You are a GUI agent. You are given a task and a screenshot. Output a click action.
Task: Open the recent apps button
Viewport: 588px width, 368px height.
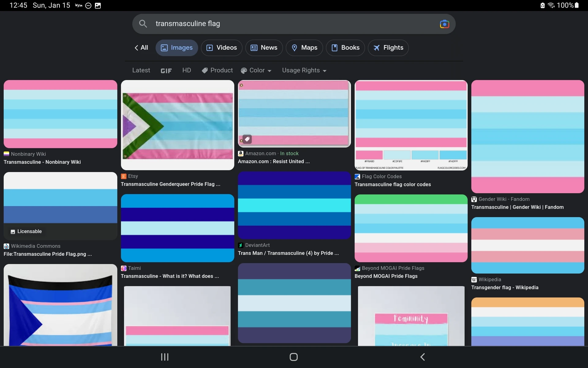pos(165,357)
